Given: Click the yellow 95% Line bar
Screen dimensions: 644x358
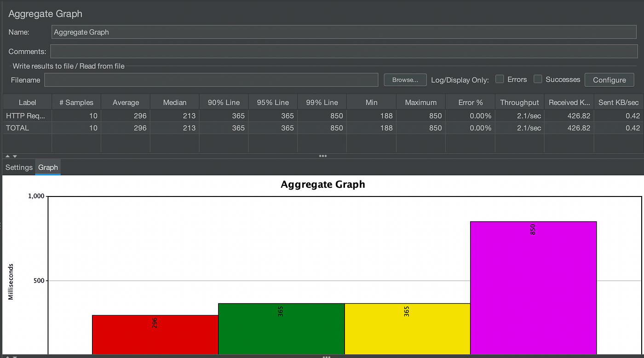Looking at the screenshot, I should [408, 329].
